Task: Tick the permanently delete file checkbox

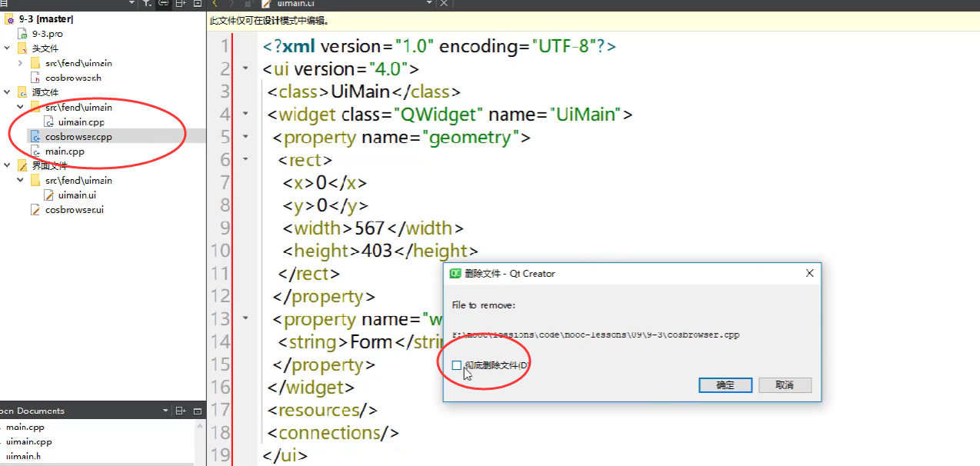Action: [457, 365]
